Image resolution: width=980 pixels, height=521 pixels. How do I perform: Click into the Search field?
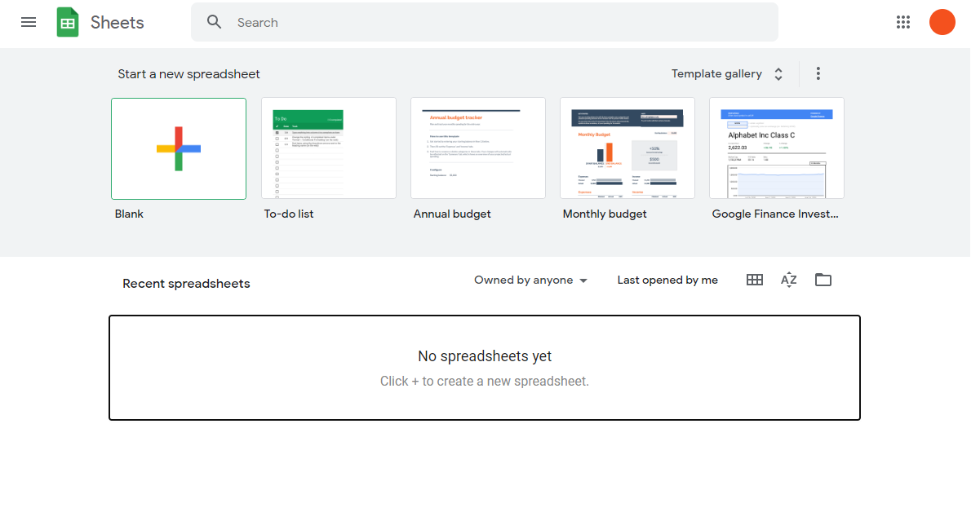[490, 22]
